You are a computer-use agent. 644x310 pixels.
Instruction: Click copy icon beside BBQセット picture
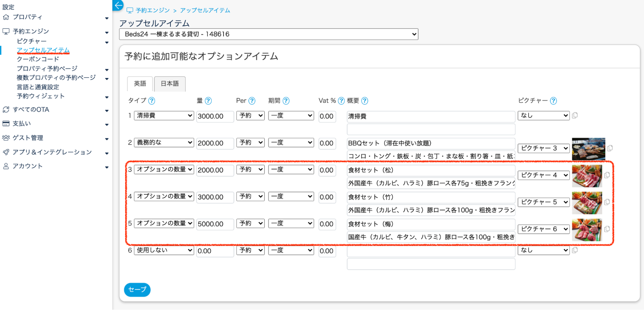[610, 148]
